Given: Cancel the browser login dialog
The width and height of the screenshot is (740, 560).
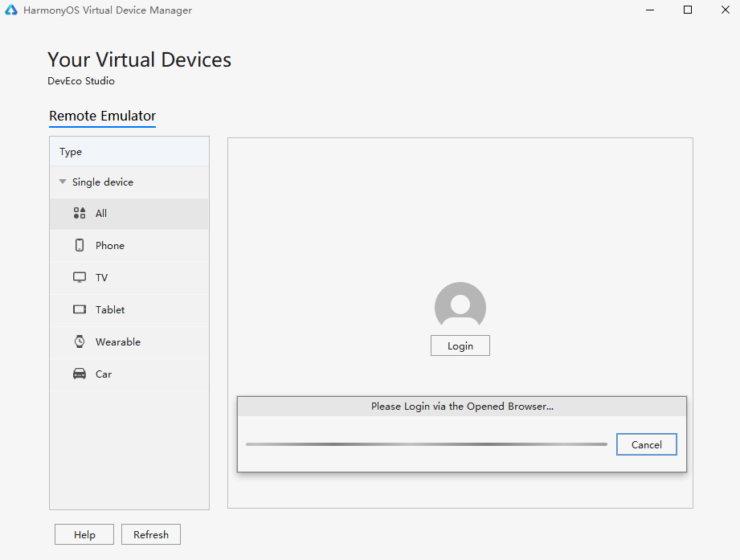Looking at the screenshot, I should pos(647,444).
